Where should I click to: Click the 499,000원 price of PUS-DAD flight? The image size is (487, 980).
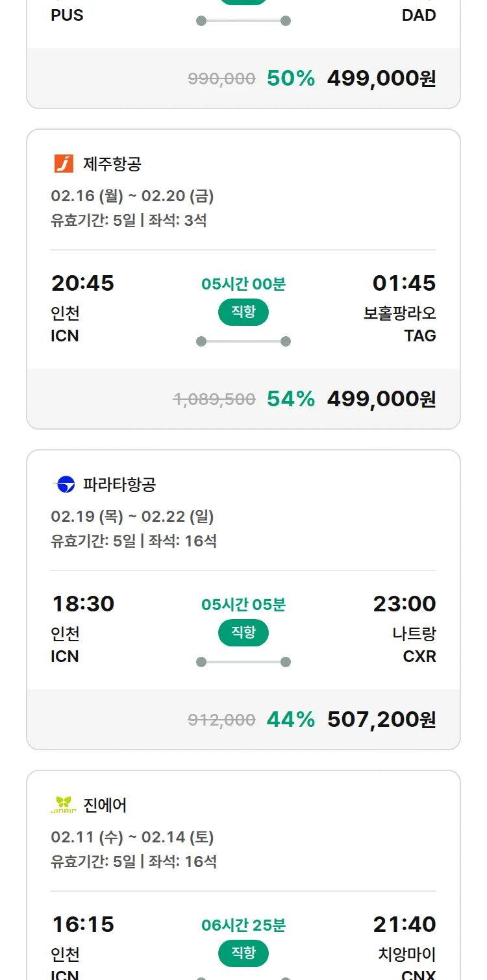click(x=381, y=78)
